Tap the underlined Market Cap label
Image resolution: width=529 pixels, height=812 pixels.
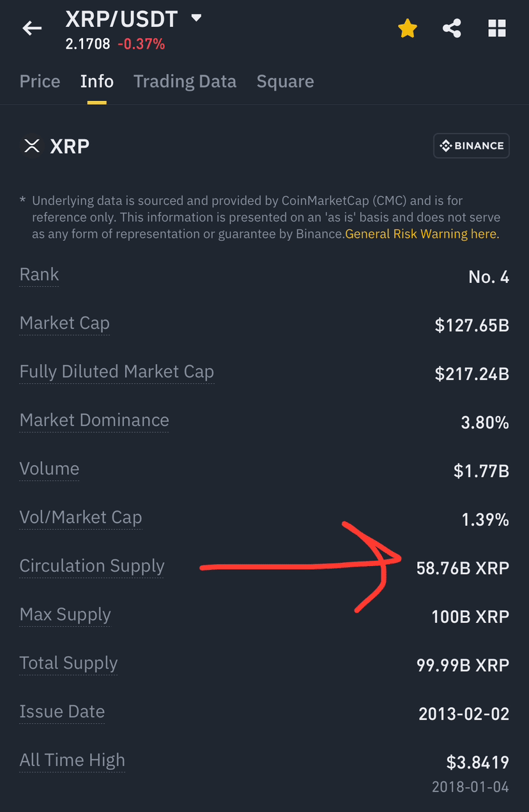[65, 323]
